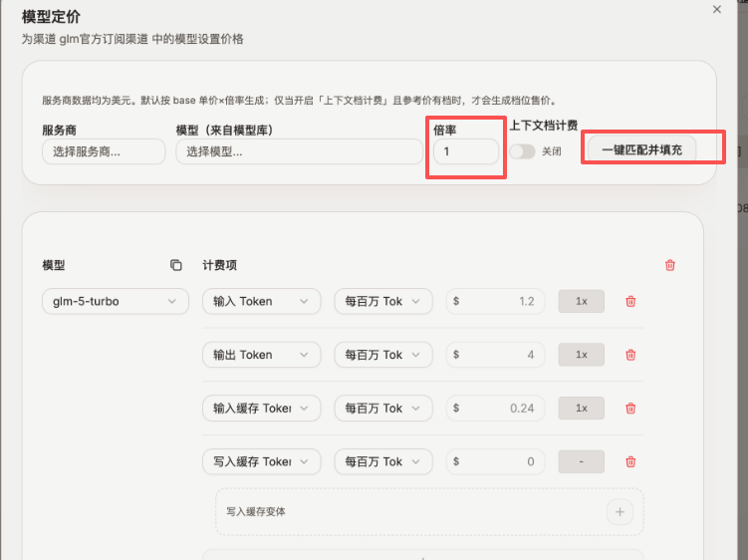
Task: Click the 关闭 status text
Action: (552, 151)
